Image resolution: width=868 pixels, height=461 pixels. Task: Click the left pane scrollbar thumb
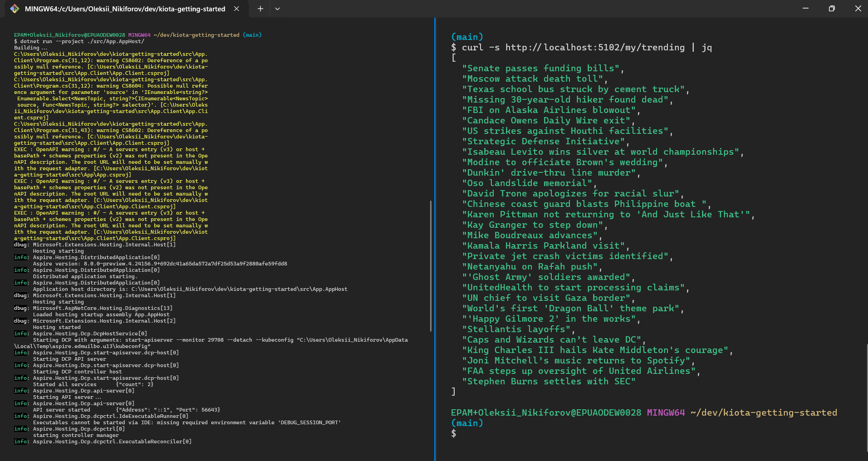tap(430, 266)
